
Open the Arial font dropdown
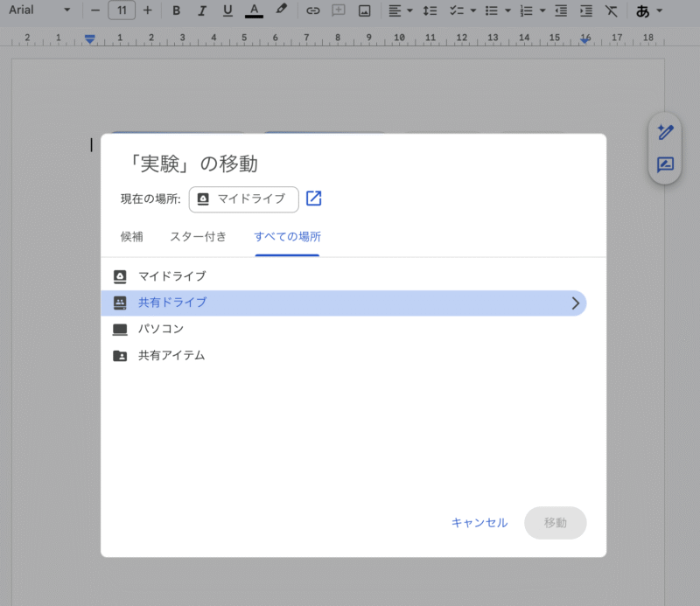39,10
